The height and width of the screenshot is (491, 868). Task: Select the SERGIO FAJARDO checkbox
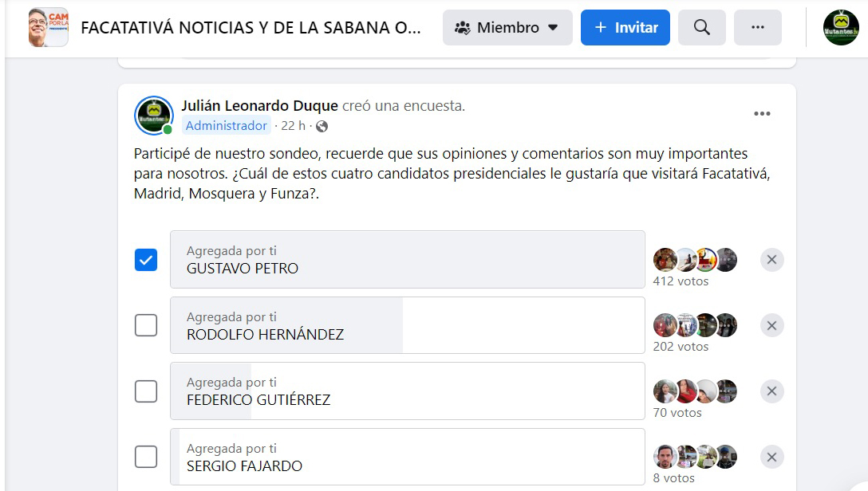pyautogui.click(x=146, y=458)
